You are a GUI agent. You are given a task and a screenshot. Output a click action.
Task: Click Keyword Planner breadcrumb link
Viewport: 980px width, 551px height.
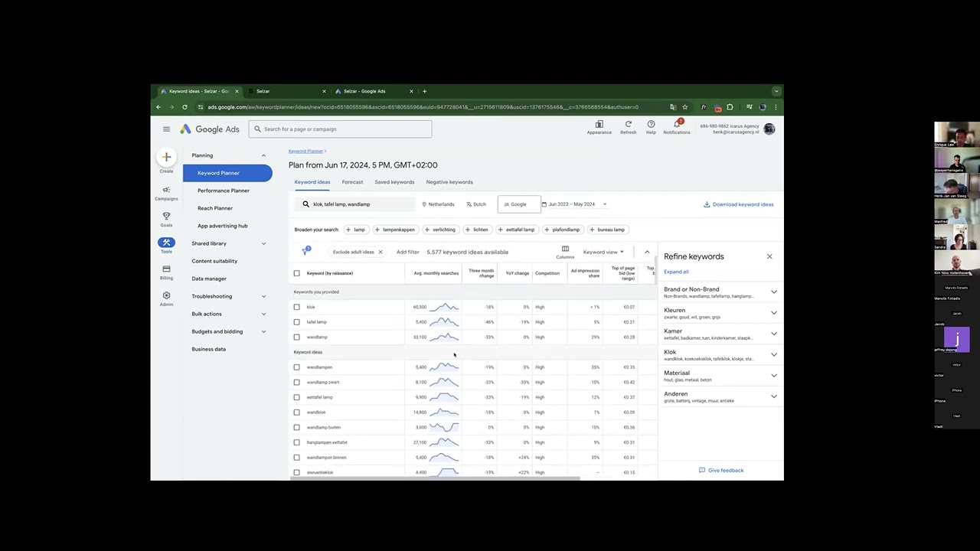tap(305, 151)
